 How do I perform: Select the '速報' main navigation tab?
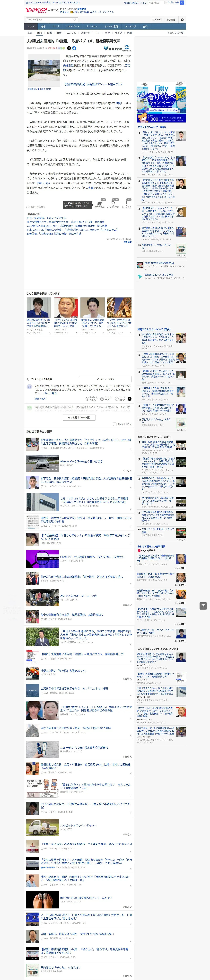[43, 27]
